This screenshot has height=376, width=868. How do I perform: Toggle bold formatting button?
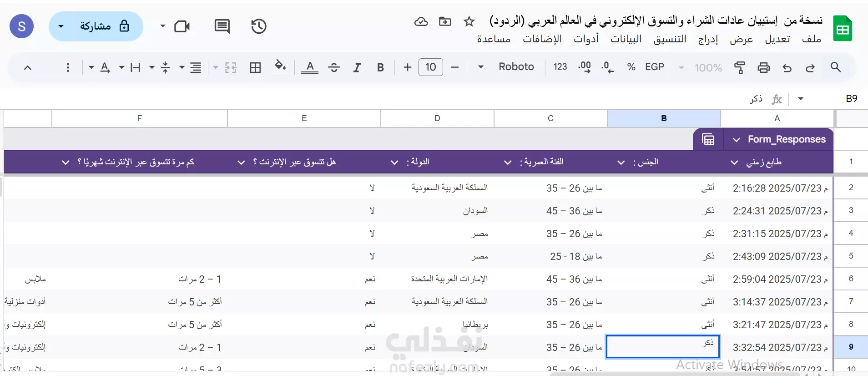[x=381, y=67]
